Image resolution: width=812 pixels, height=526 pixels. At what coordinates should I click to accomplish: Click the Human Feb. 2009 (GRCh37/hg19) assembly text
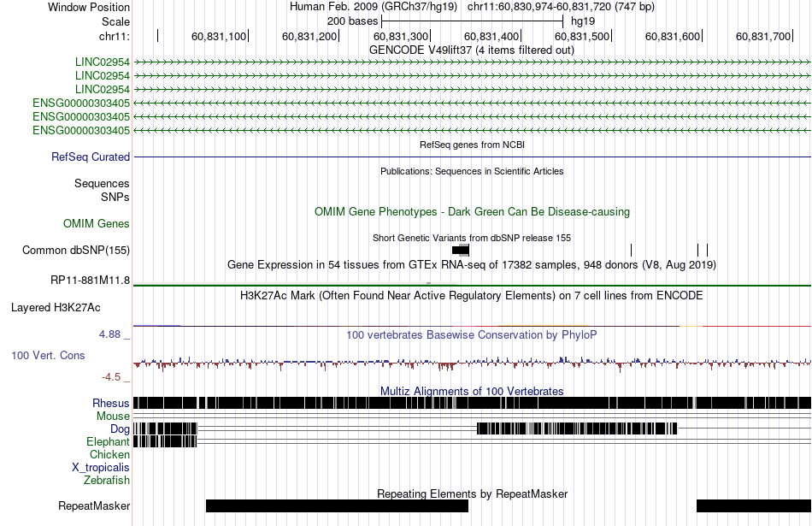tap(374, 7)
